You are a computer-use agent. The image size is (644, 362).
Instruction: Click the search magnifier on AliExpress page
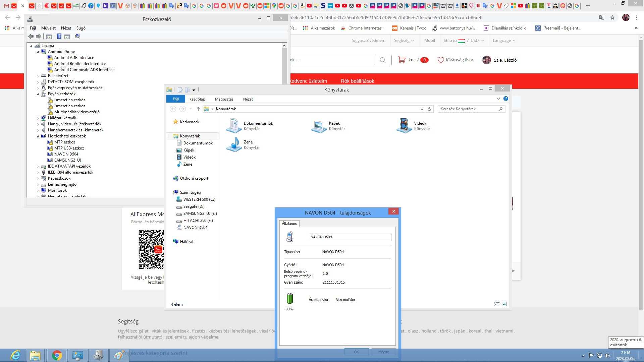(x=383, y=60)
